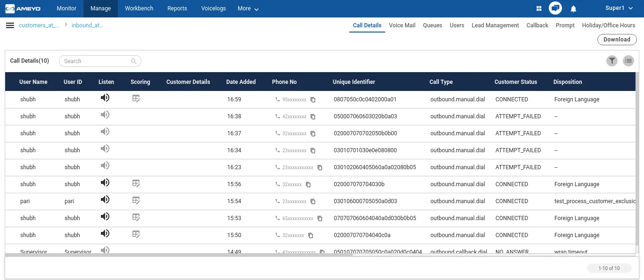Expand the More menu dropdown
The width and height of the screenshot is (644, 280).
coord(248,8)
